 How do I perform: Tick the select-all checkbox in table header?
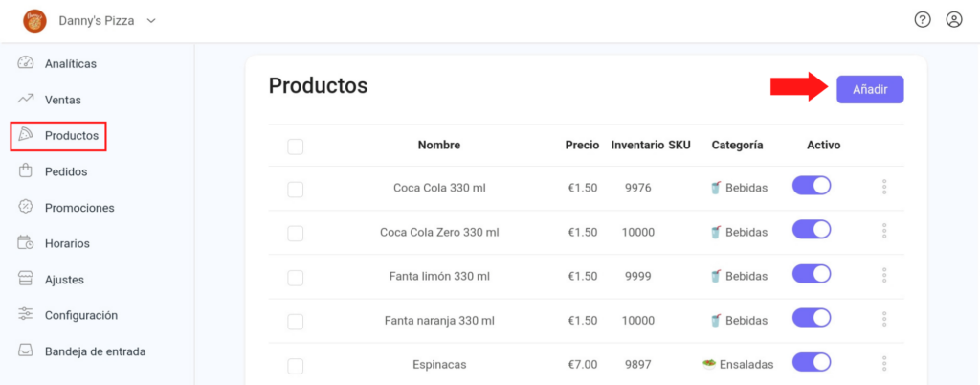click(x=295, y=147)
